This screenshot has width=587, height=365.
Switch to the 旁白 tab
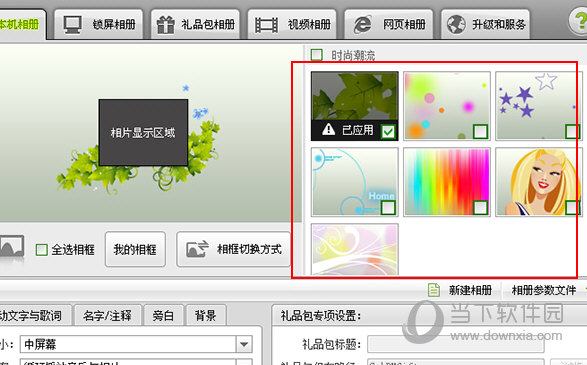tap(163, 316)
